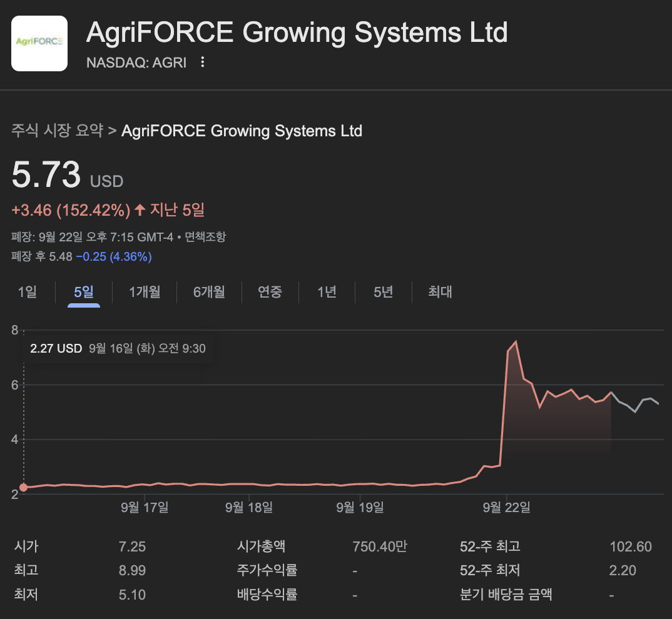Click the AgriFORCE company logo
The width and height of the screenshot is (672, 619).
click(x=39, y=43)
